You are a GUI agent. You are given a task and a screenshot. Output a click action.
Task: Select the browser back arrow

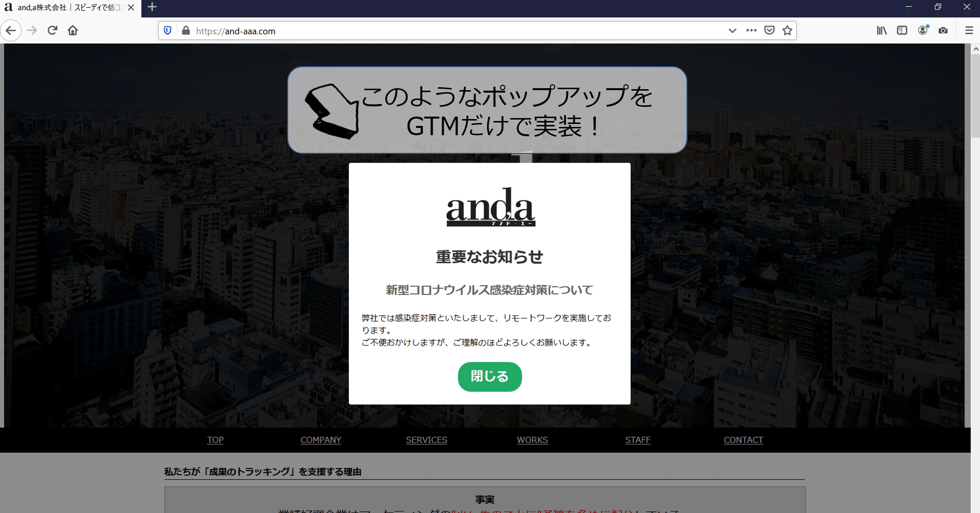(x=11, y=30)
